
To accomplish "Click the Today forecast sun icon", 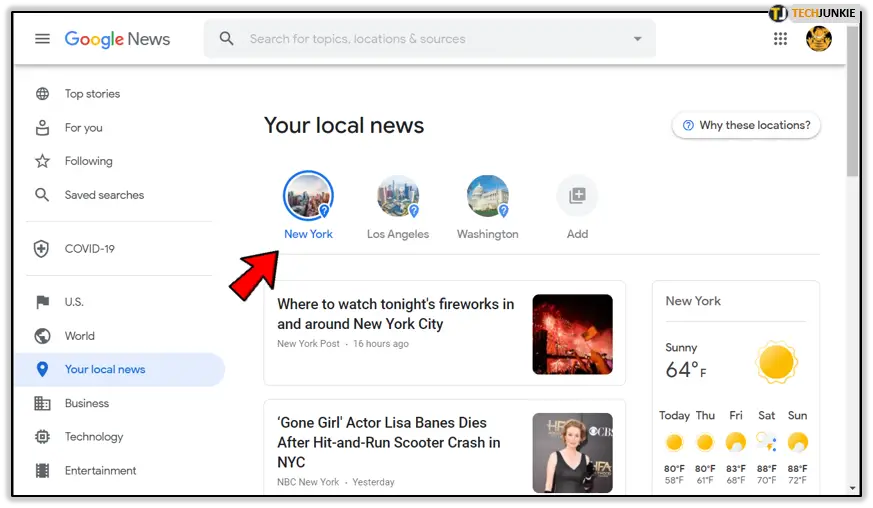I will coord(674,442).
